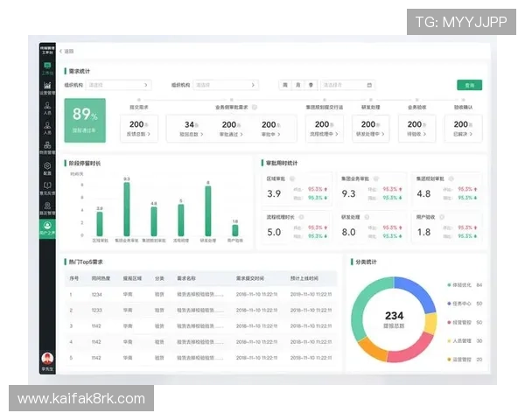Expand 驳回总数 34 details chevron
The width and height of the screenshot is (525, 420).
201,134
